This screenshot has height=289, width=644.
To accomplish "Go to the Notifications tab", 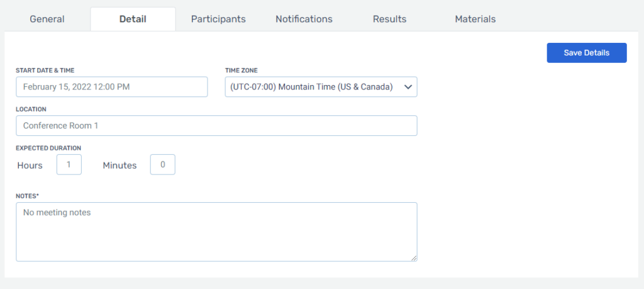I will tap(304, 19).
